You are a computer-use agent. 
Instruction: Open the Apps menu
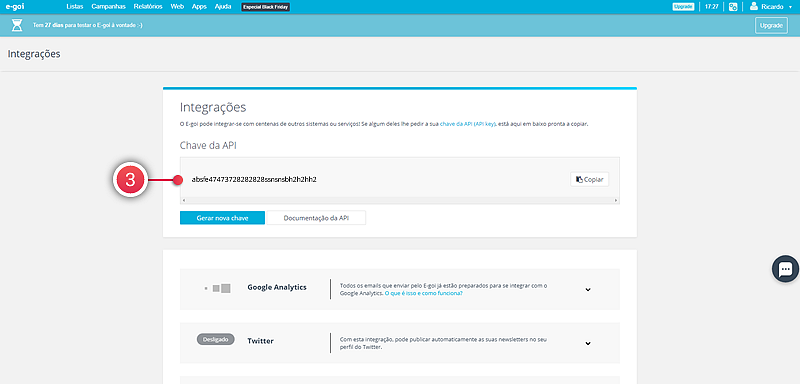coord(199,7)
